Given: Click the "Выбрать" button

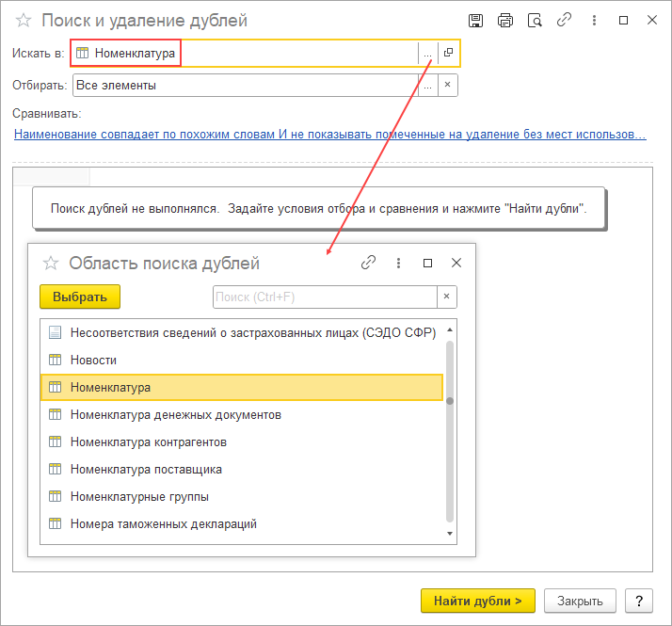Looking at the screenshot, I should 80,297.
